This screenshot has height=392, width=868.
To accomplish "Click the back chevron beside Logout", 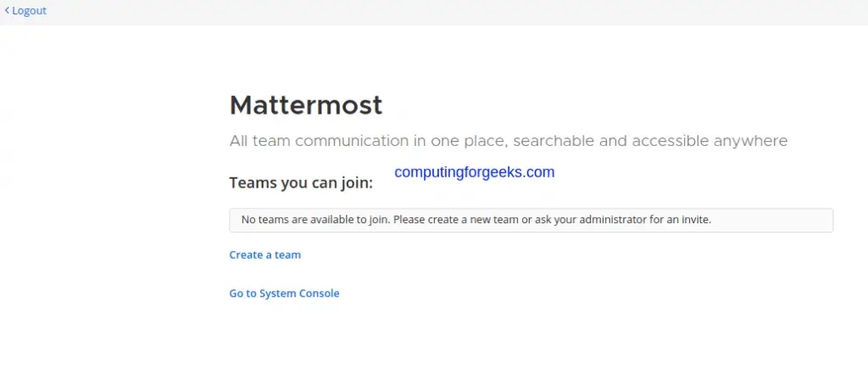I will 7,10.
